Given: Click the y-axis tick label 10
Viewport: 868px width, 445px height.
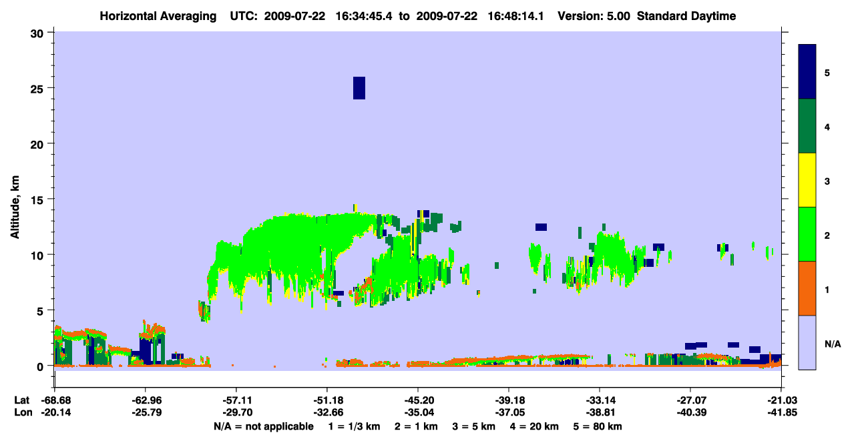Looking at the screenshot, I should (x=39, y=255).
